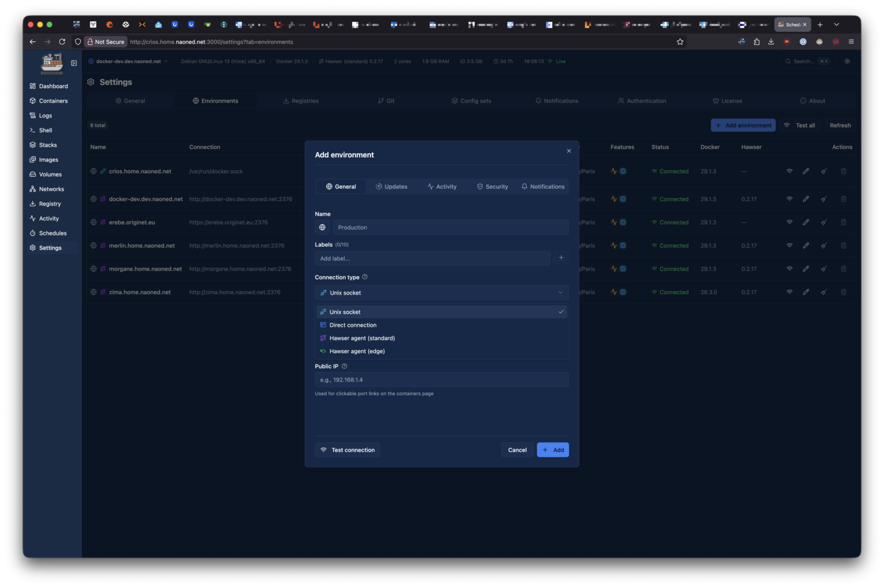
Task: Click the Name input field with Production placeholder
Action: click(x=450, y=227)
